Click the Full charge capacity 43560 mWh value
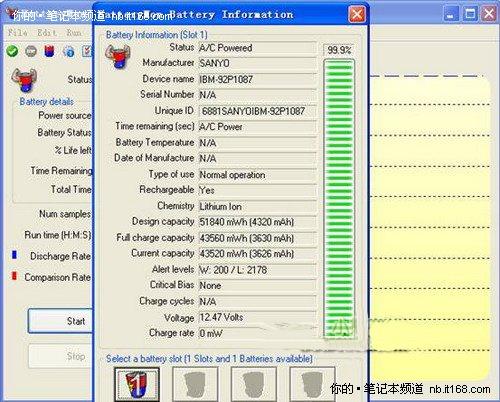500x402 pixels. pos(257,238)
